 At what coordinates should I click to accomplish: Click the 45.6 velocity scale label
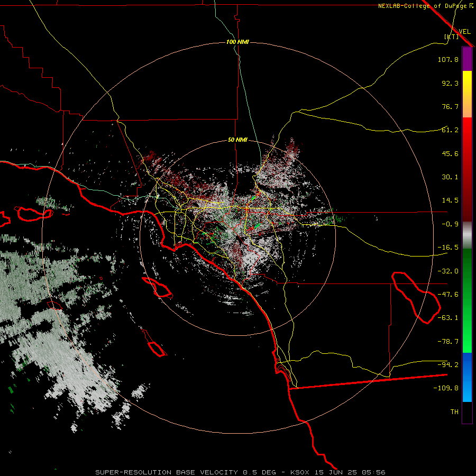(450, 153)
